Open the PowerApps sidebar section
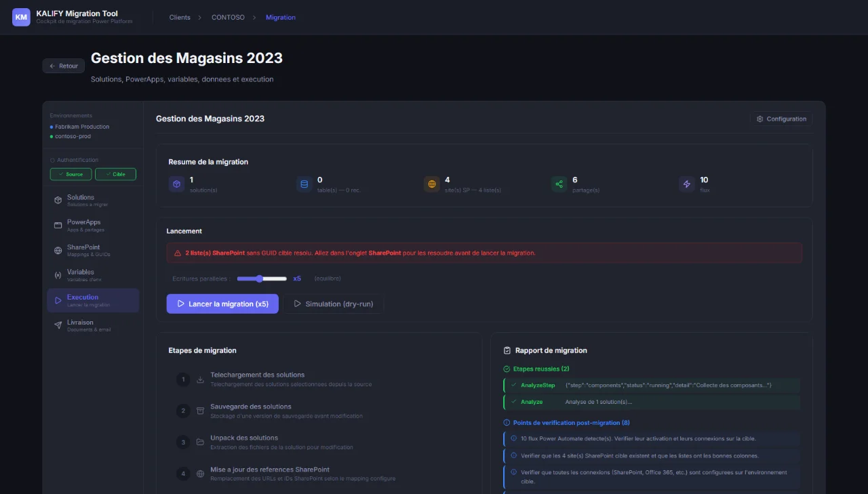Image resolution: width=868 pixels, height=494 pixels. [x=93, y=225]
